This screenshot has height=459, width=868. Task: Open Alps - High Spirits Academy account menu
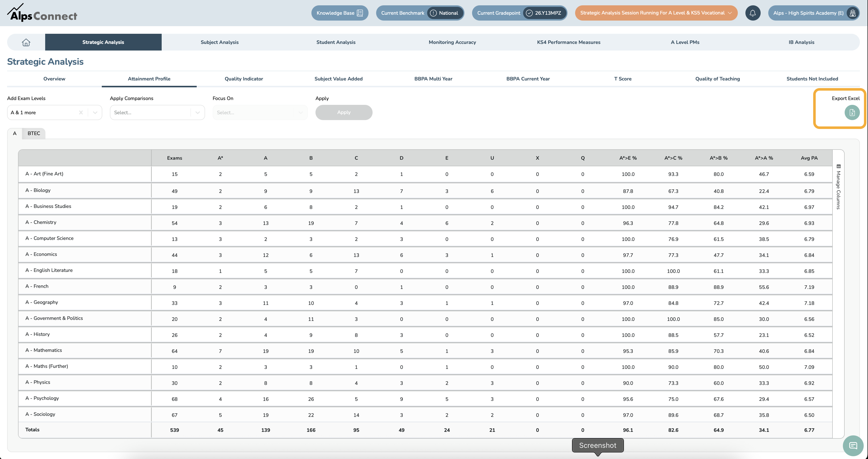coord(814,13)
